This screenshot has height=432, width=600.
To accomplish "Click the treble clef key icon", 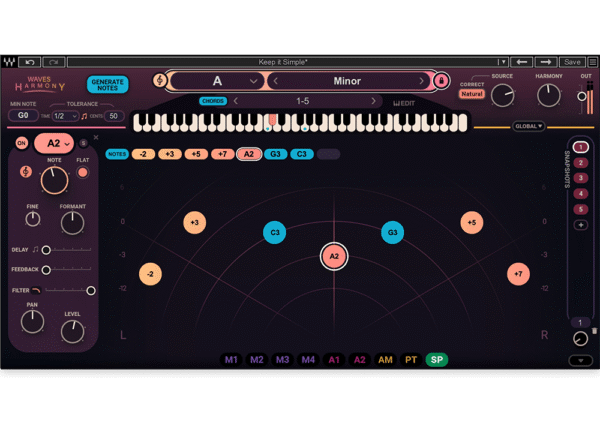I will point(160,80).
